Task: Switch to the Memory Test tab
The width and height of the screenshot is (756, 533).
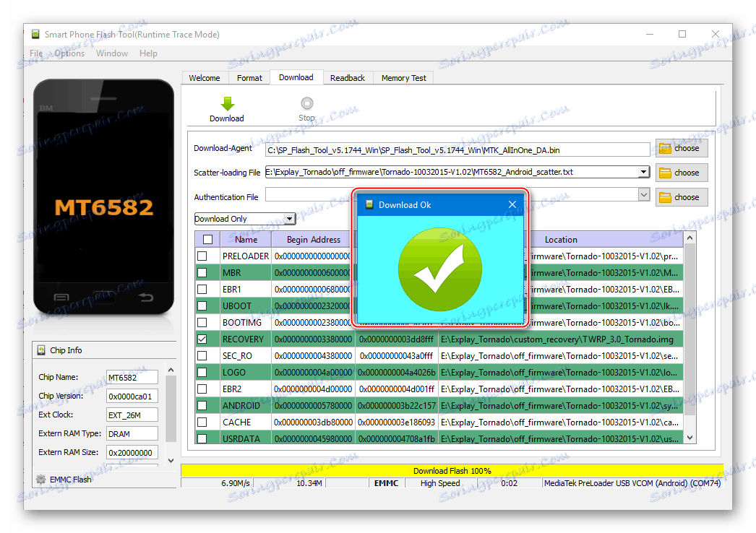Action: click(x=404, y=78)
